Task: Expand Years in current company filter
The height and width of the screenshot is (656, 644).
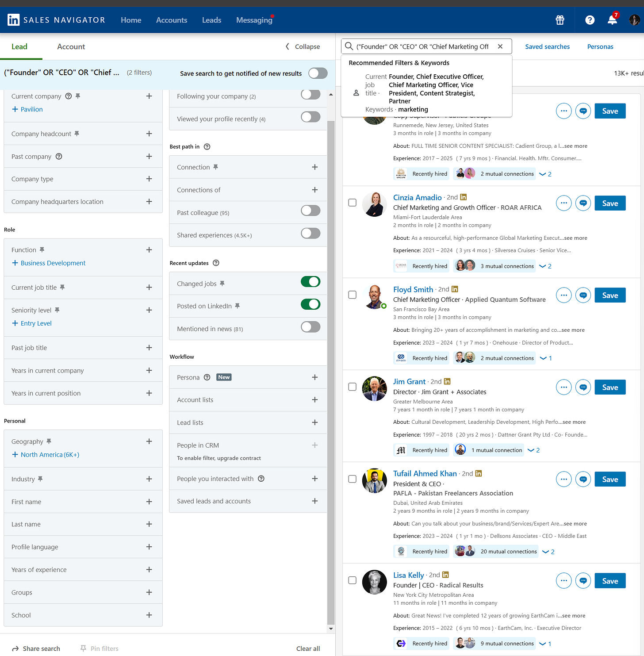Action: click(x=149, y=370)
